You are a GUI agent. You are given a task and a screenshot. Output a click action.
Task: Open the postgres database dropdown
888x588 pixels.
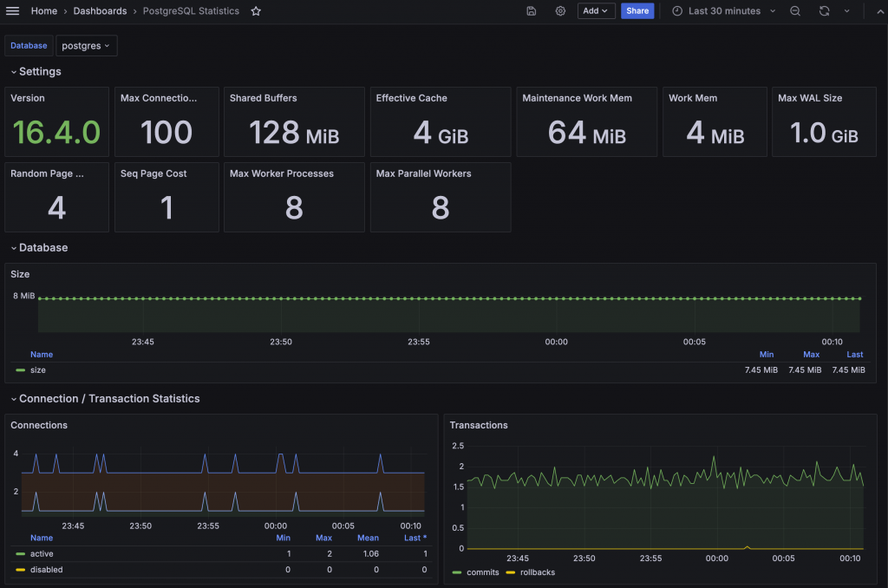86,46
